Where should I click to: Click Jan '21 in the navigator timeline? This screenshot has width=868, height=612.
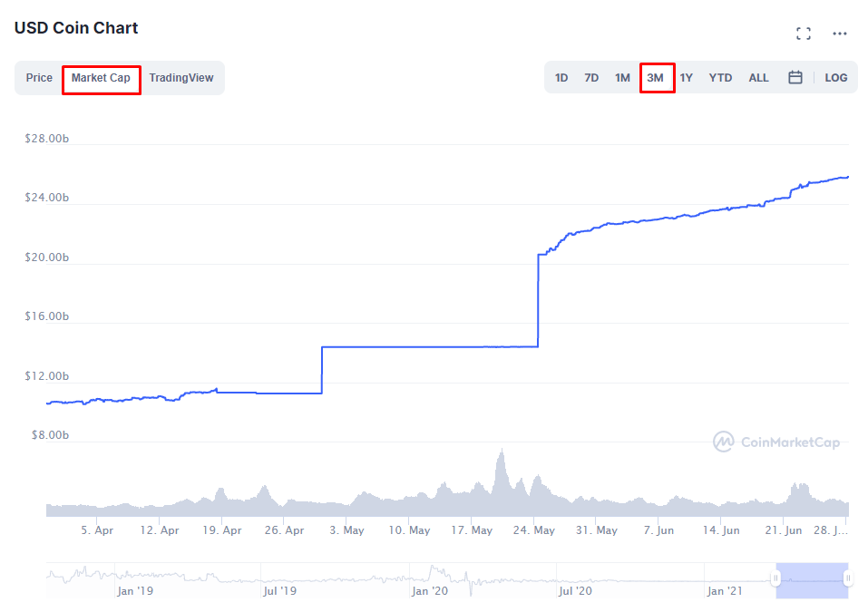725,591
